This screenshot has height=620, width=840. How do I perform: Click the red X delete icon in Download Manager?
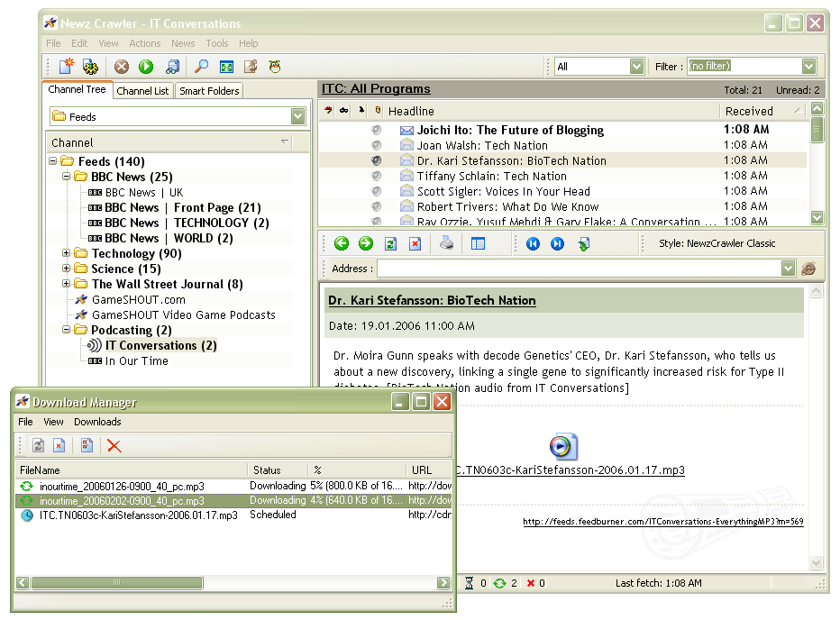click(114, 445)
